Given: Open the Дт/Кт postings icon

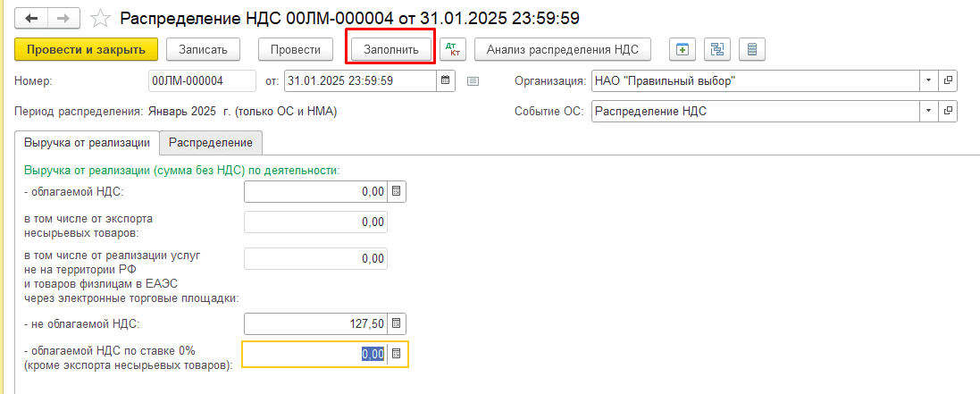Looking at the screenshot, I should 453,49.
